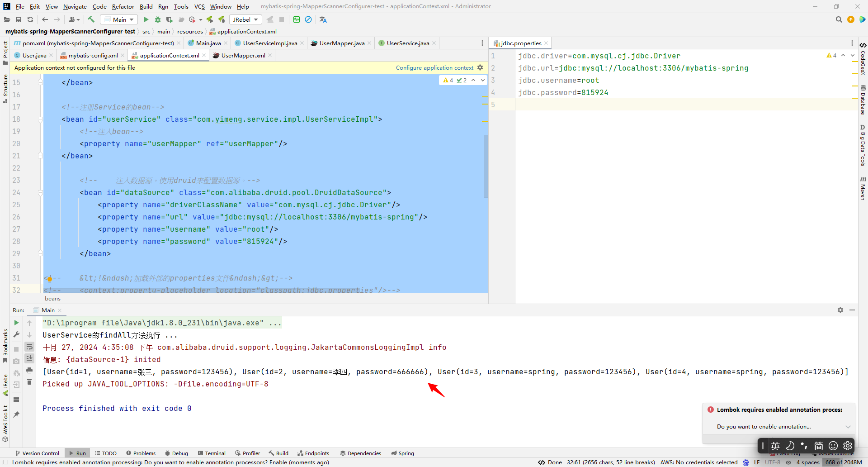This screenshot has width=868, height=467.
Task: Pin the Run tab with pin icon
Action: point(16,415)
